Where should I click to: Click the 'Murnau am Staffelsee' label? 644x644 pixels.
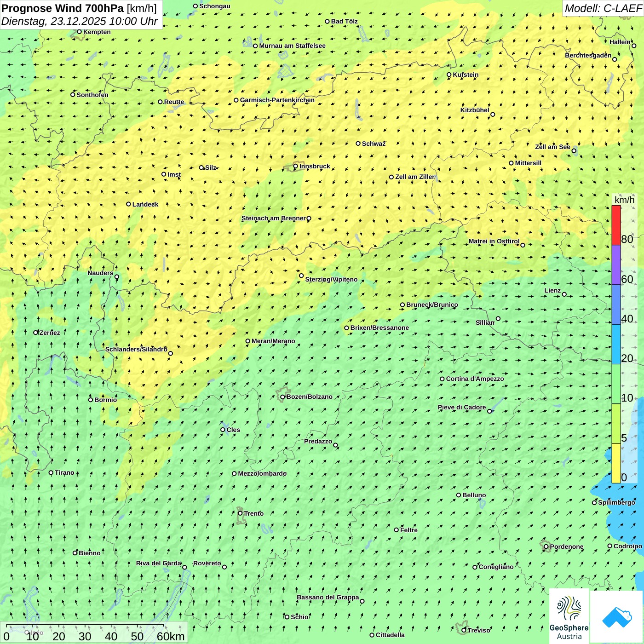click(292, 46)
